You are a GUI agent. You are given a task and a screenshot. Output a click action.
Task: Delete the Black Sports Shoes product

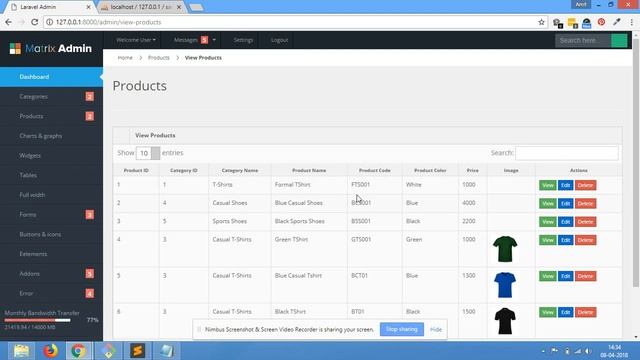[x=585, y=222]
